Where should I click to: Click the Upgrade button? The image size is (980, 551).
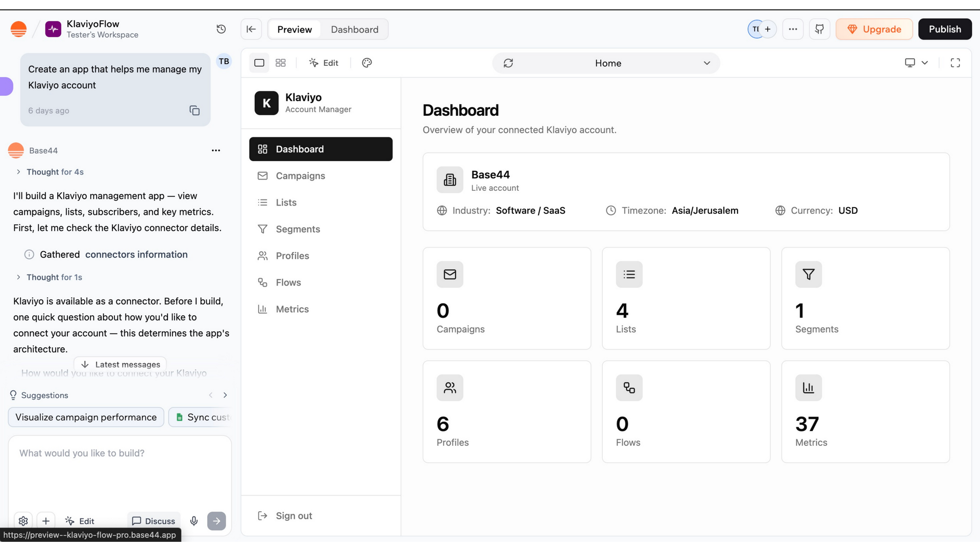click(x=874, y=29)
